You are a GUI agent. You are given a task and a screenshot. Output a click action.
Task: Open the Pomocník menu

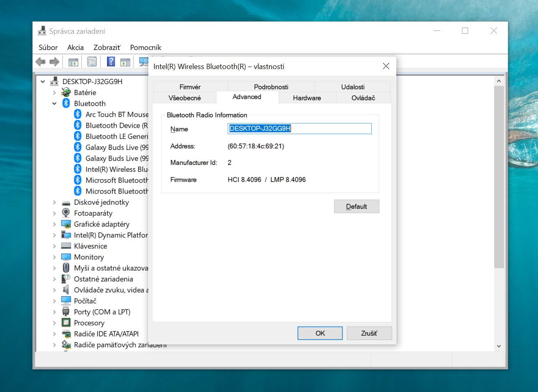[146, 48]
